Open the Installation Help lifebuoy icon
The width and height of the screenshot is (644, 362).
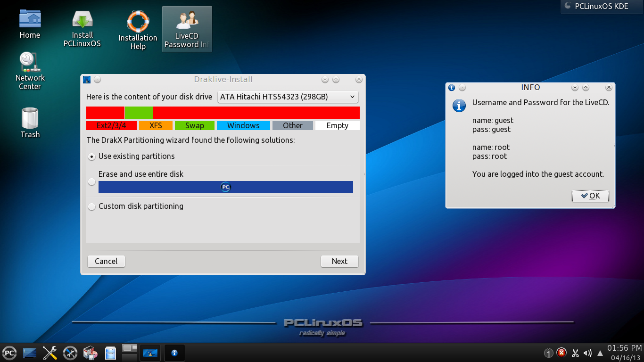click(x=138, y=30)
